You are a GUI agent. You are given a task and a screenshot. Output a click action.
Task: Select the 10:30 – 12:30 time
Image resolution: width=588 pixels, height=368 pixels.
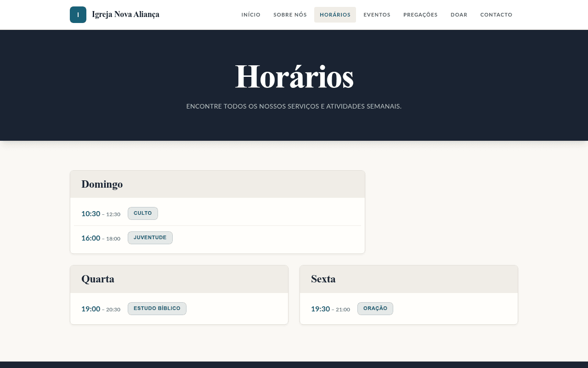[x=101, y=214]
